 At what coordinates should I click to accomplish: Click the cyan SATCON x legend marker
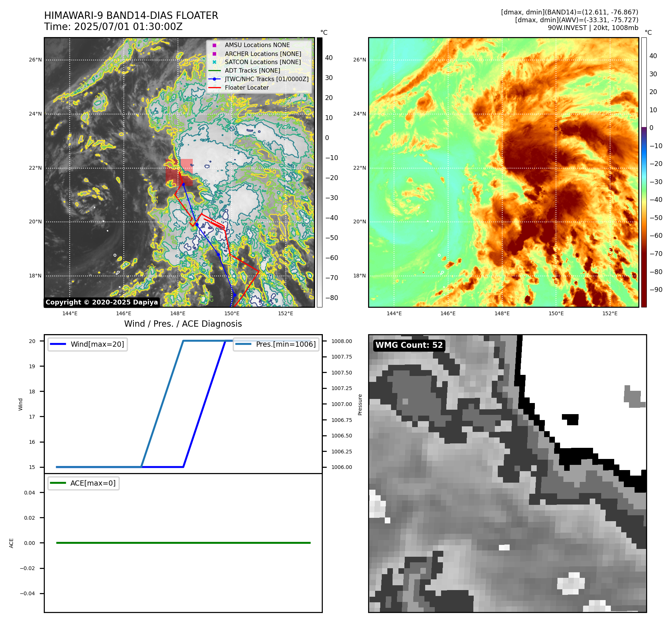214,62
